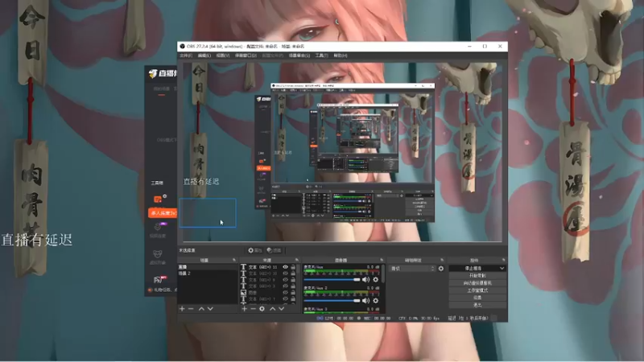
Task: Open the 文件(F) menu
Action: point(185,56)
